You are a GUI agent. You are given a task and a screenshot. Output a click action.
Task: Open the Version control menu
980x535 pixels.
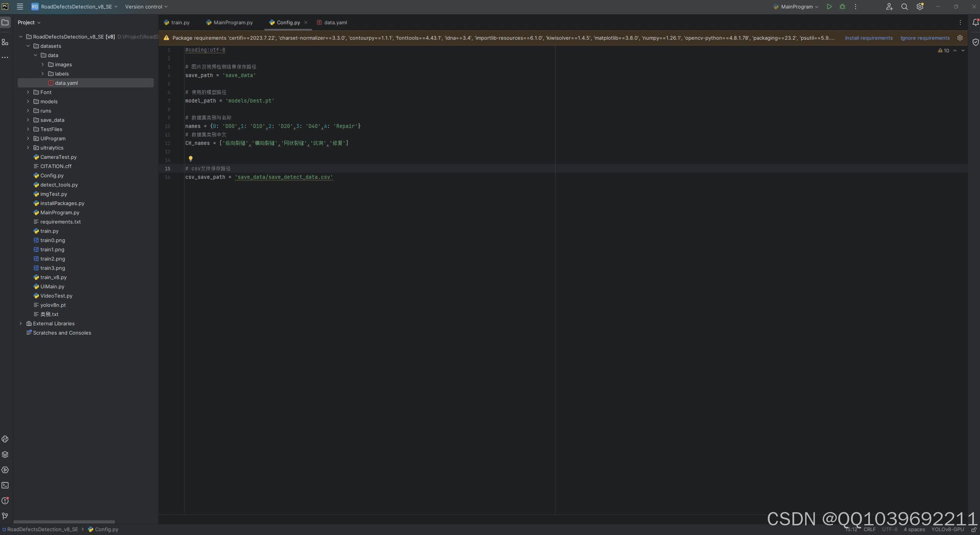[x=146, y=7]
